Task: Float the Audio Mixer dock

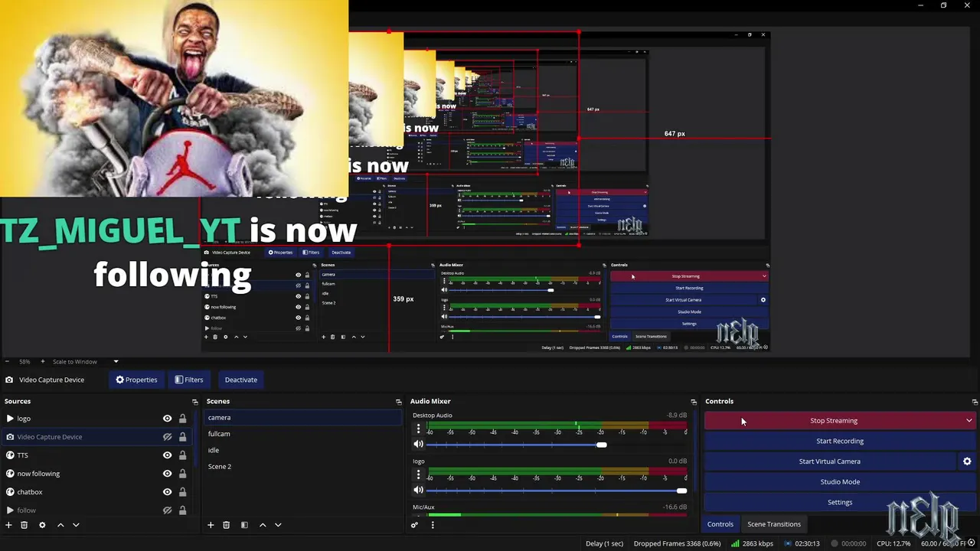Action: pyautogui.click(x=694, y=402)
